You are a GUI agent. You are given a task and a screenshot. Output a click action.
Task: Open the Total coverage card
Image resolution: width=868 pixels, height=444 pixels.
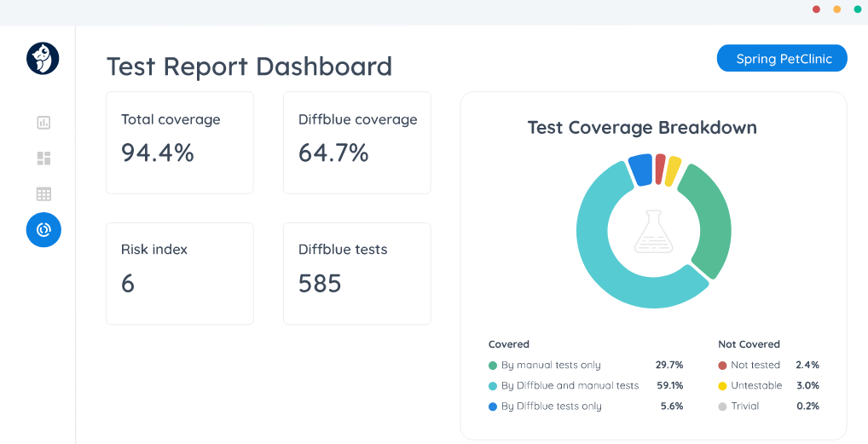click(180, 142)
